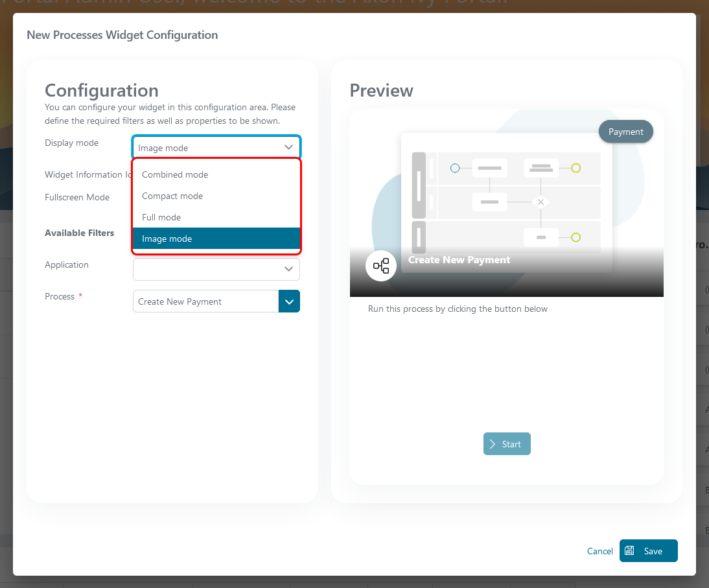Image resolution: width=709 pixels, height=588 pixels.
Task: Click the arrow icon on the Start button
Action: [493, 444]
